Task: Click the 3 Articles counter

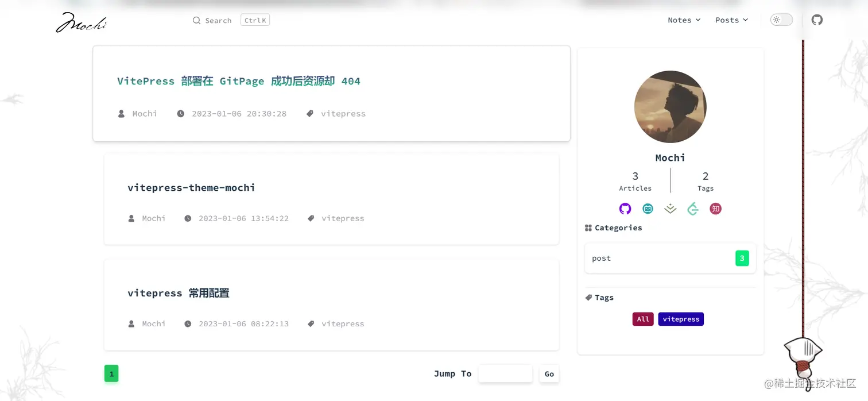Action: tap(635, 181)
